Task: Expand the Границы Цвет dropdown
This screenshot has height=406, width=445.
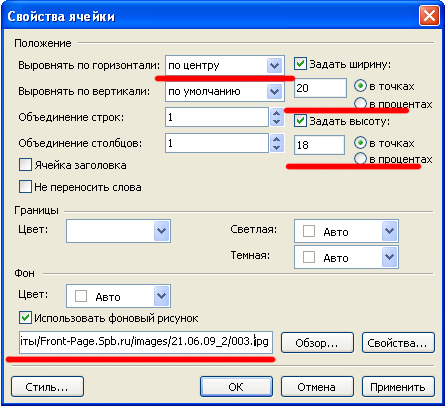Action: [x=162, y=231]
